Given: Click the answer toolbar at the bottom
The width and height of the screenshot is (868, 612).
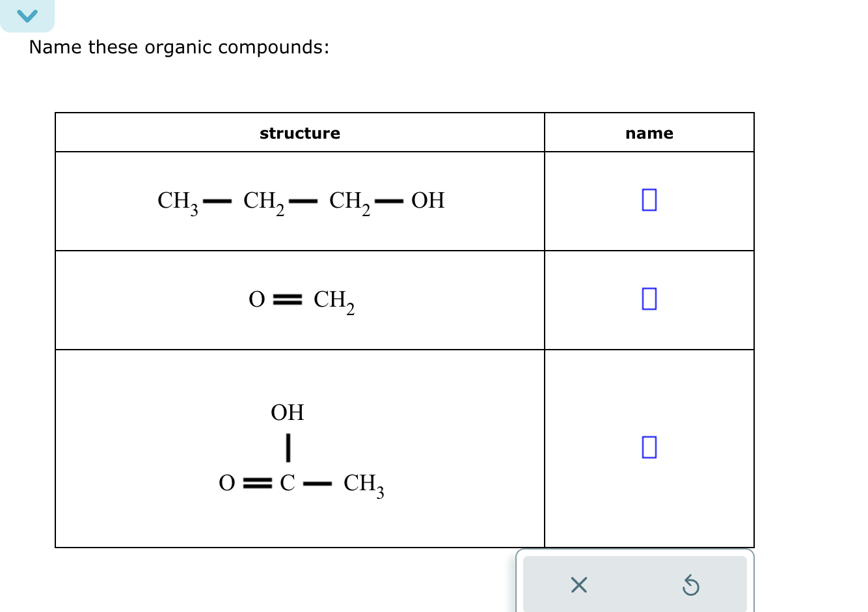Looking at the screenshot, I should 634,585.
